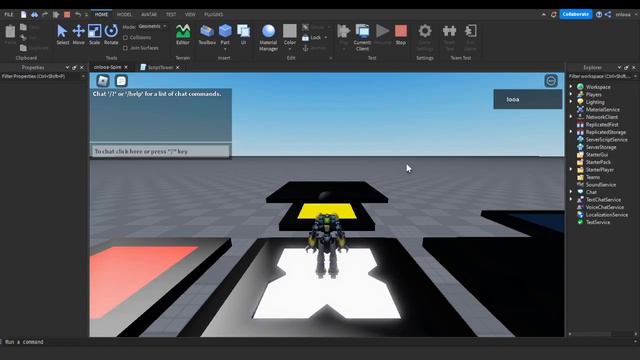This screenshot has width=640, height=360.
Task: Select Teams in Explorer
Action: [x=593, y=177]
